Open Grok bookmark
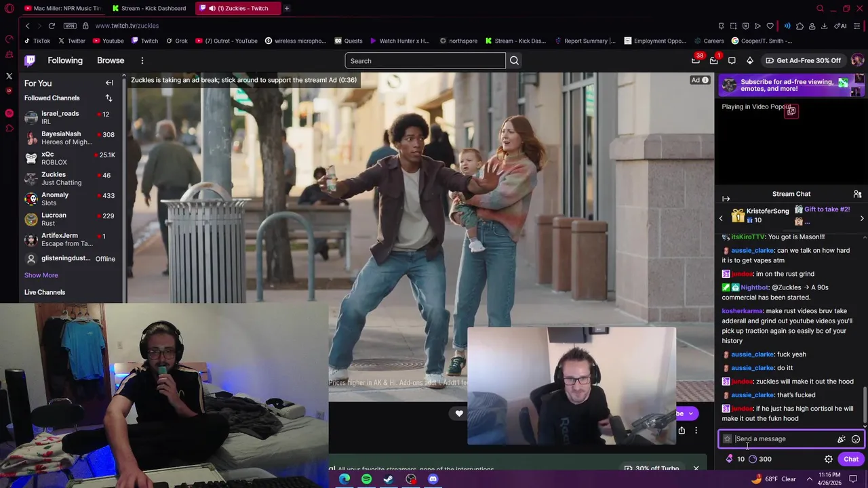 [176, 41]
